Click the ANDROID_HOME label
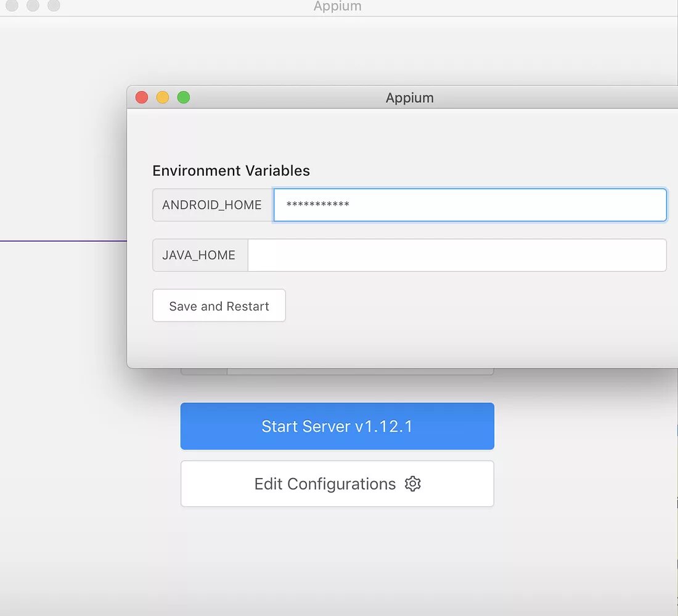The image size is (678, 616). pos(212,205)
